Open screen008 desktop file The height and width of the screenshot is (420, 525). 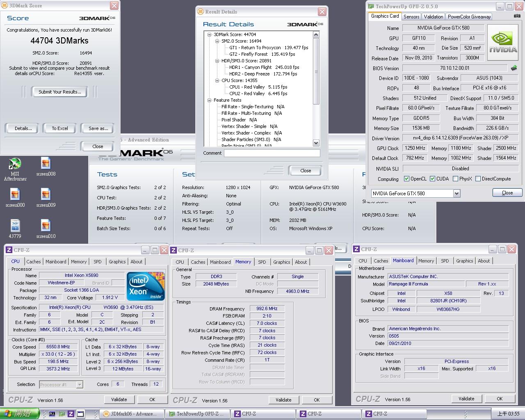pyautogui.click(x=46, y=167)
